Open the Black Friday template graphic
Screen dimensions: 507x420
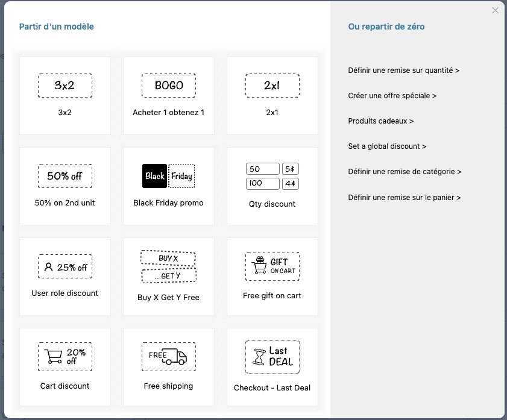coord(169,176)
